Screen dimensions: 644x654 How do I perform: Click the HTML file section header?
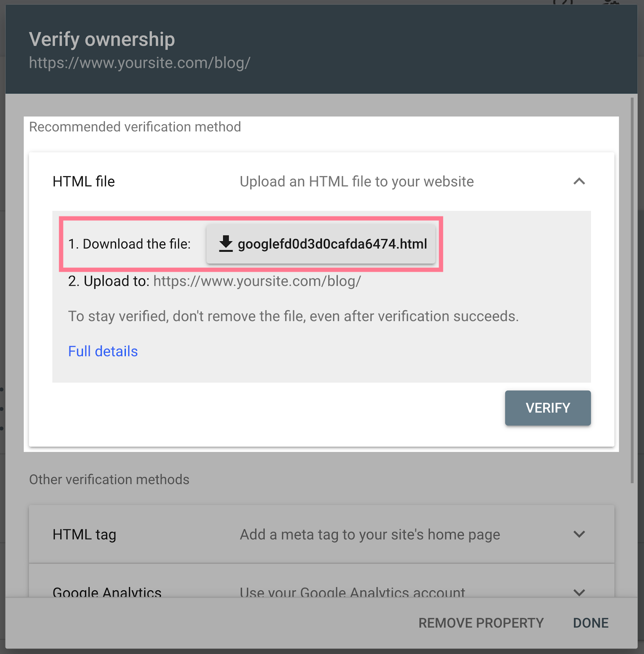(286, 181)
